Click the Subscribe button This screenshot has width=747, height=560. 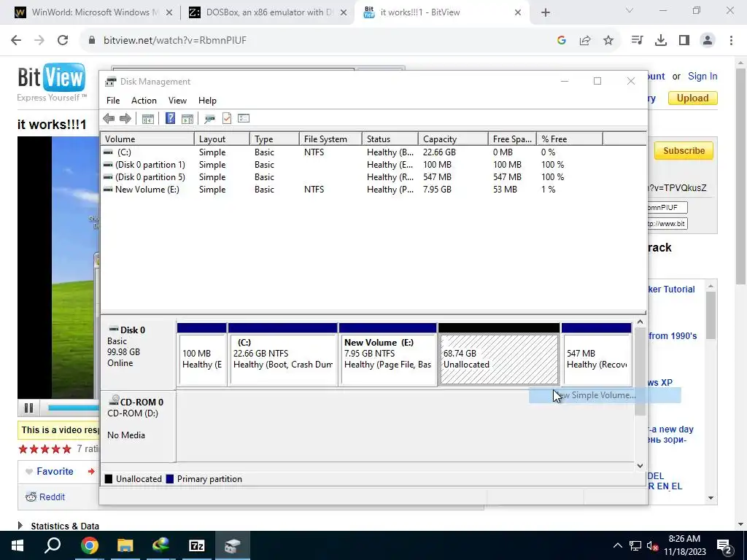[x=684, y=150]
